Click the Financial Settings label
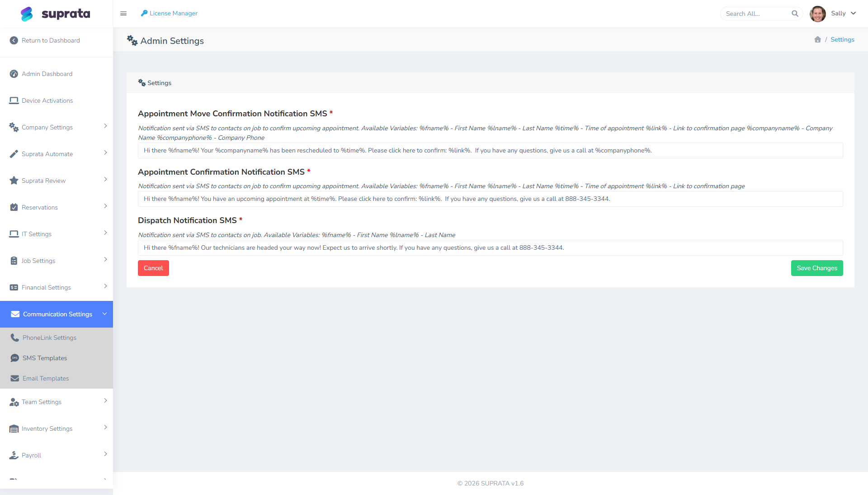 [x=46, y=287]
